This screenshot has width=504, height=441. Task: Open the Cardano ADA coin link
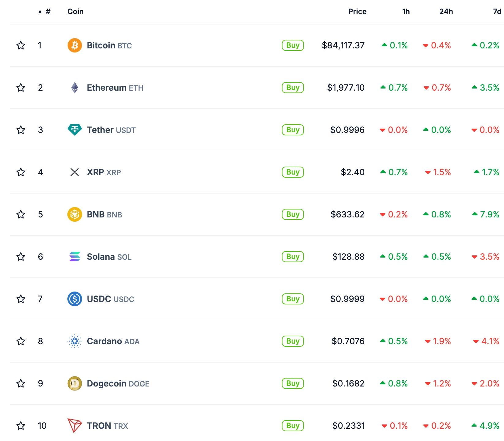tap(113, 341)
